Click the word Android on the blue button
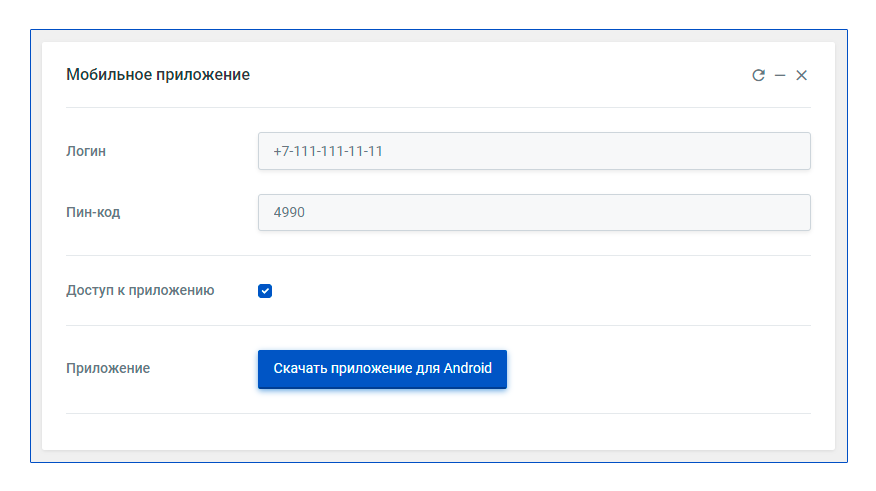Image resolution: width=876 pixels, height=491 pixels. click(x=468, y=368)
